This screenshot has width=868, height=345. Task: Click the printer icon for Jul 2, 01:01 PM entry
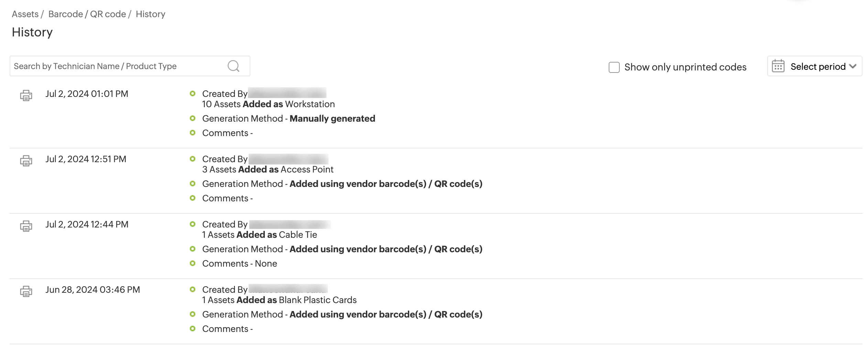pyautogui.click(x=26, y=96)
